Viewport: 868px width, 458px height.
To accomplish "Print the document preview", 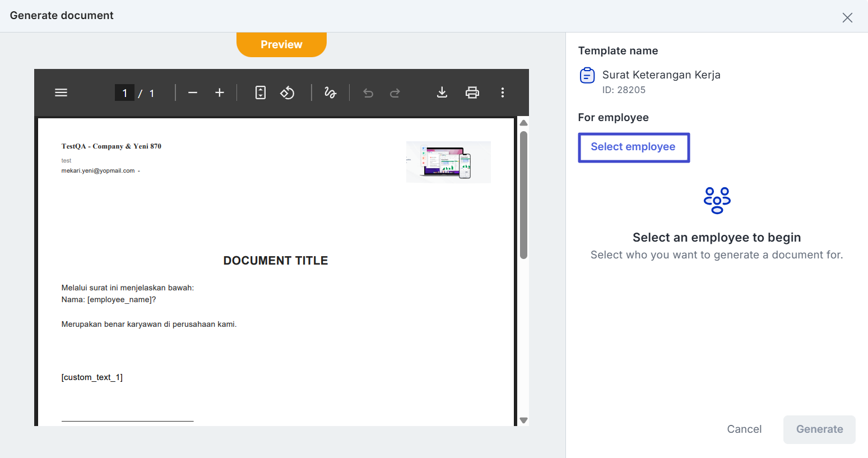I will (x=472, y=93).
